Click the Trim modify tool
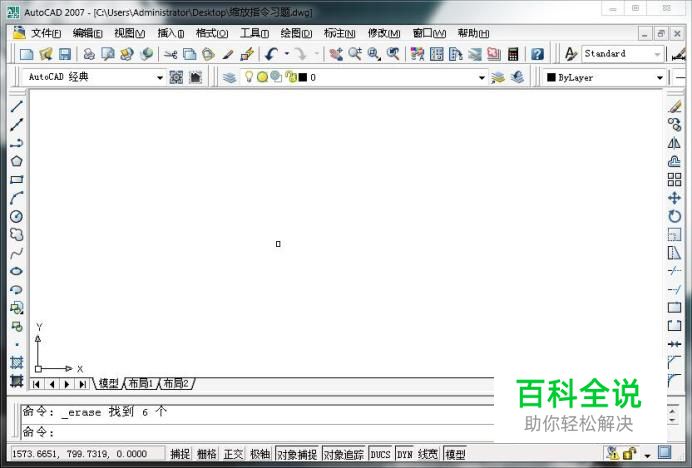This screenshot has height=468, width=692. (674, 271)
